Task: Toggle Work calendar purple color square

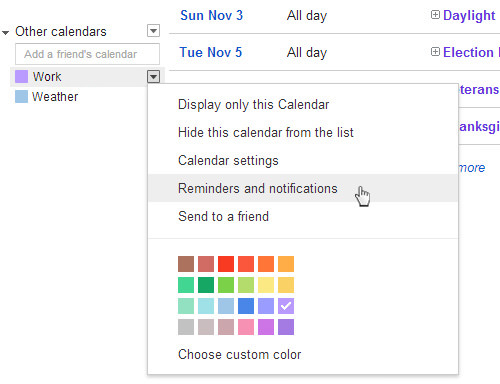Action: (x=21, y=76)
